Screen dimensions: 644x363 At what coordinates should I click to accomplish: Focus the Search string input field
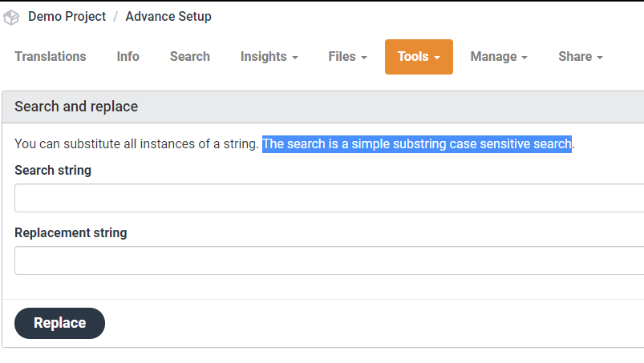coord(329,198)
